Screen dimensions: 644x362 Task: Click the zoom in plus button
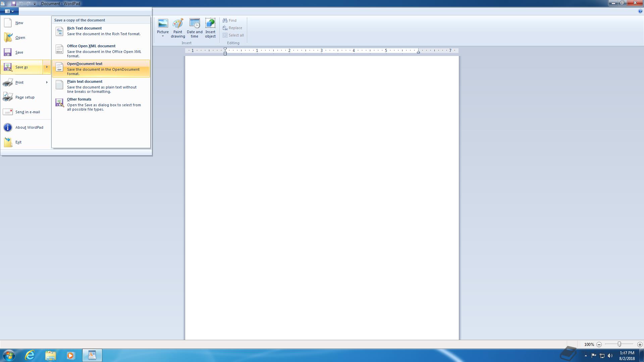(x=640, y=344)
